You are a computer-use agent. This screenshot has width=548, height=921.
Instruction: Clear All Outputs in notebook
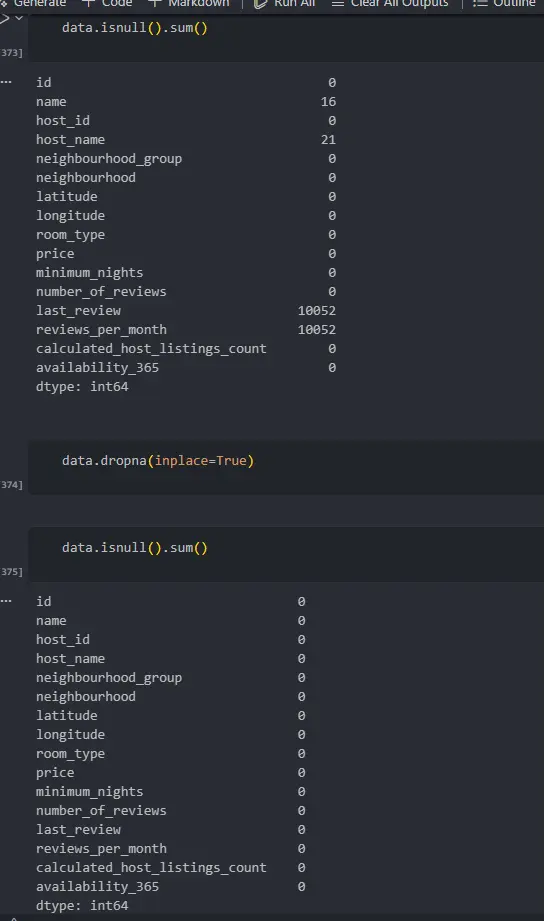[x=390, y=4]
